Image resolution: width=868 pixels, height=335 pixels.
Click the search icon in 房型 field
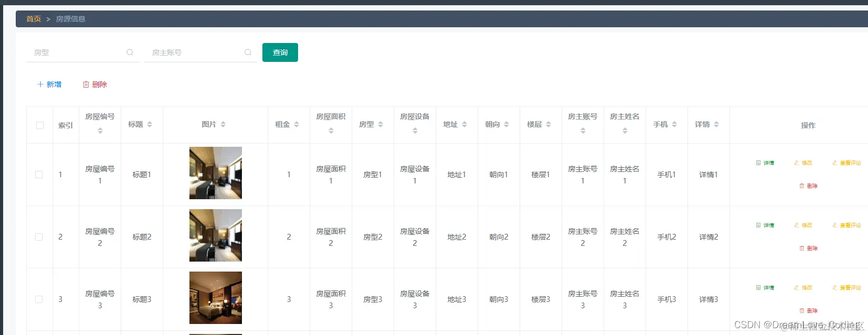coord(130,52)
